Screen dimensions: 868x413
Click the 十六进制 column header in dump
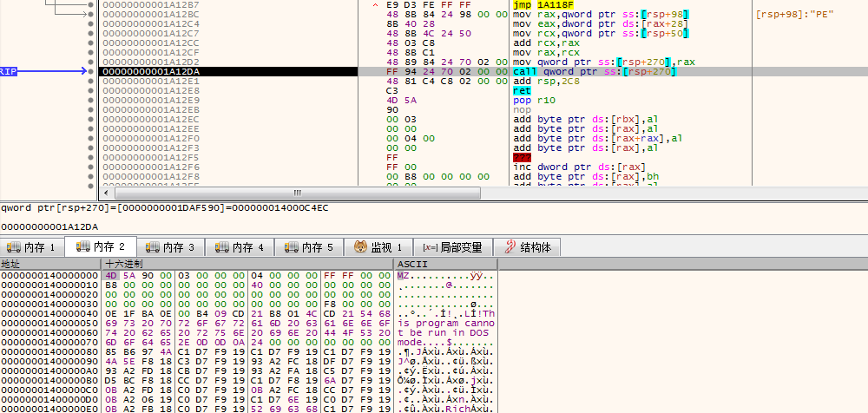(247, 264)
